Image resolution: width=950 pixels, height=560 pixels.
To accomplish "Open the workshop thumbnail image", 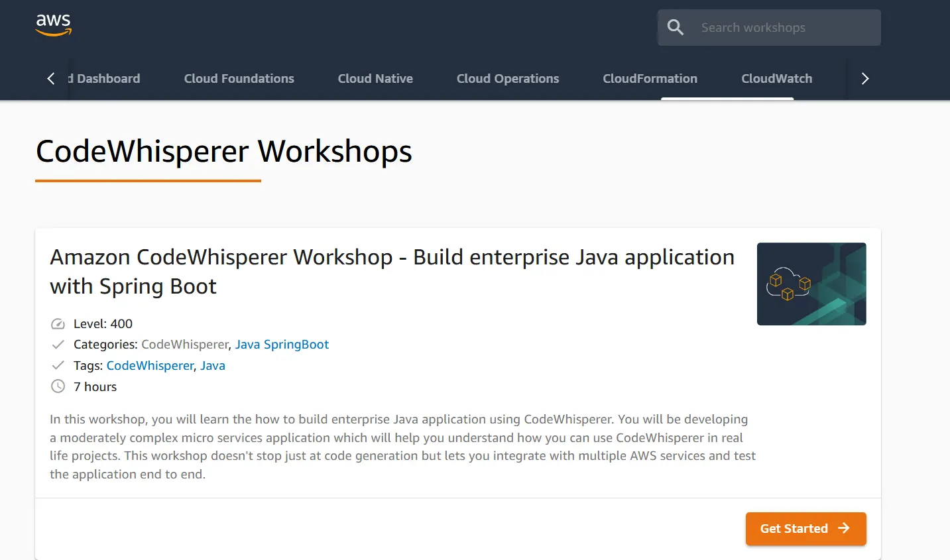I will tap(811, 284).
